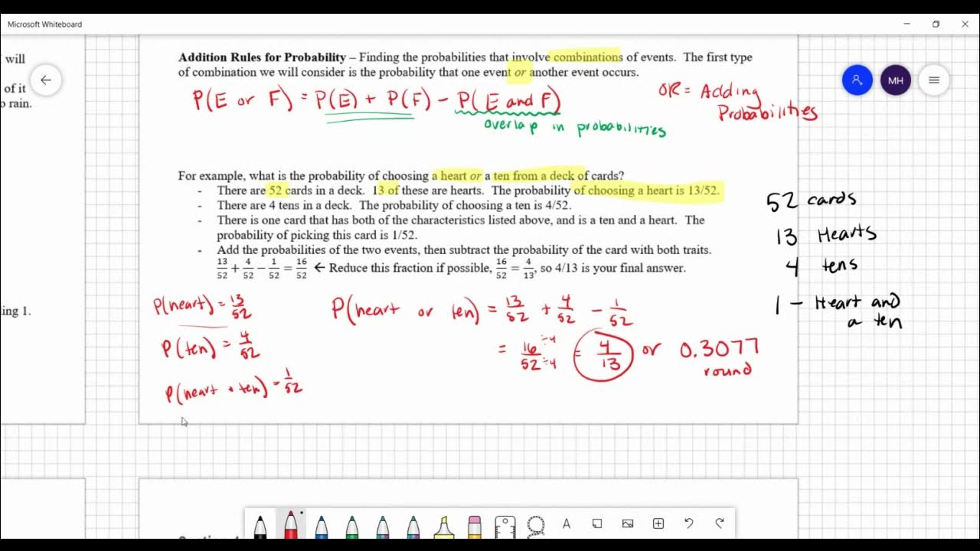The height and width of the screenshot is (551, 980).
Task: Add a text box with A tool
Action: click(567, 523)
